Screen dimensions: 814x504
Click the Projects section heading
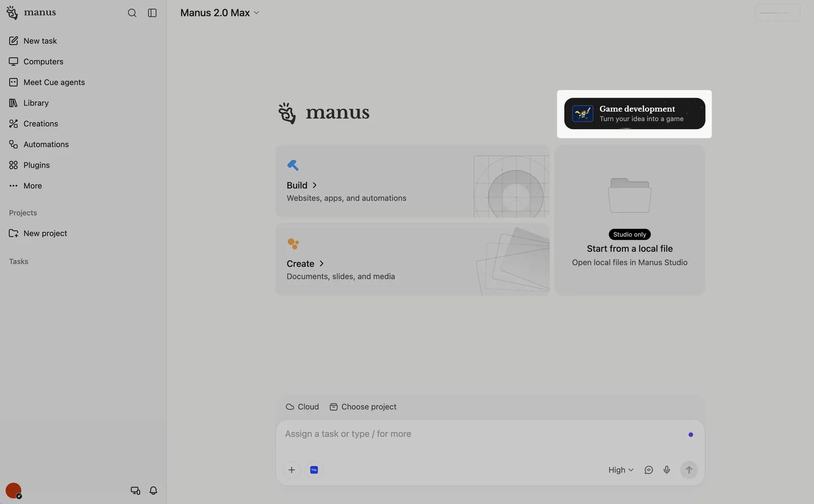[23, 213]
